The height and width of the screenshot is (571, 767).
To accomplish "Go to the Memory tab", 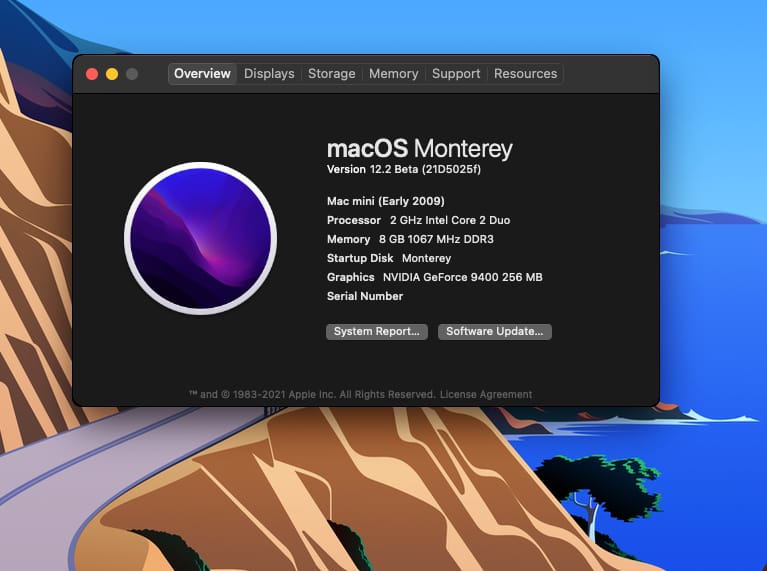I will tap(394, 74).
